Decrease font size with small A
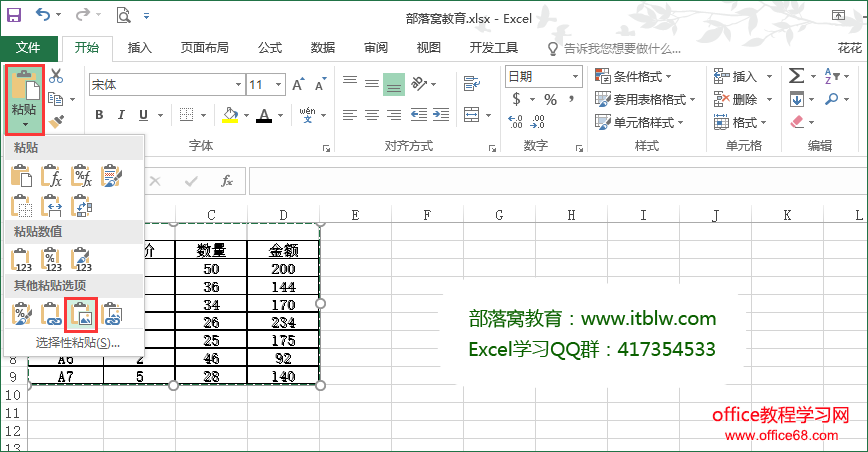The width and height of the screenshot is (868, 452). [x=320, y=85]
